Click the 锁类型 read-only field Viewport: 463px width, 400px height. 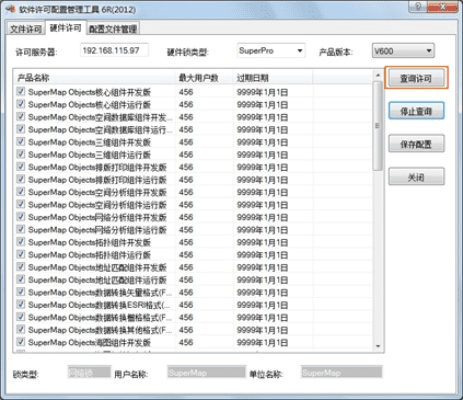tap(89, 372)
